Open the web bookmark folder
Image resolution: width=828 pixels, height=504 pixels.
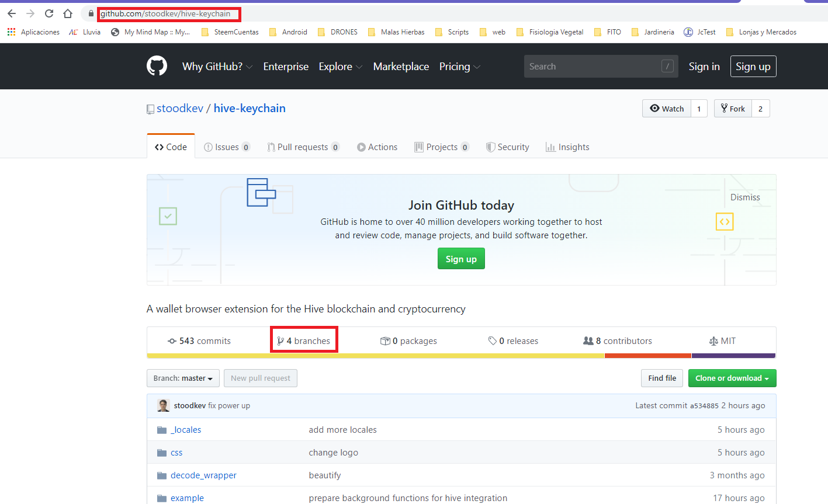coord(492,32)
